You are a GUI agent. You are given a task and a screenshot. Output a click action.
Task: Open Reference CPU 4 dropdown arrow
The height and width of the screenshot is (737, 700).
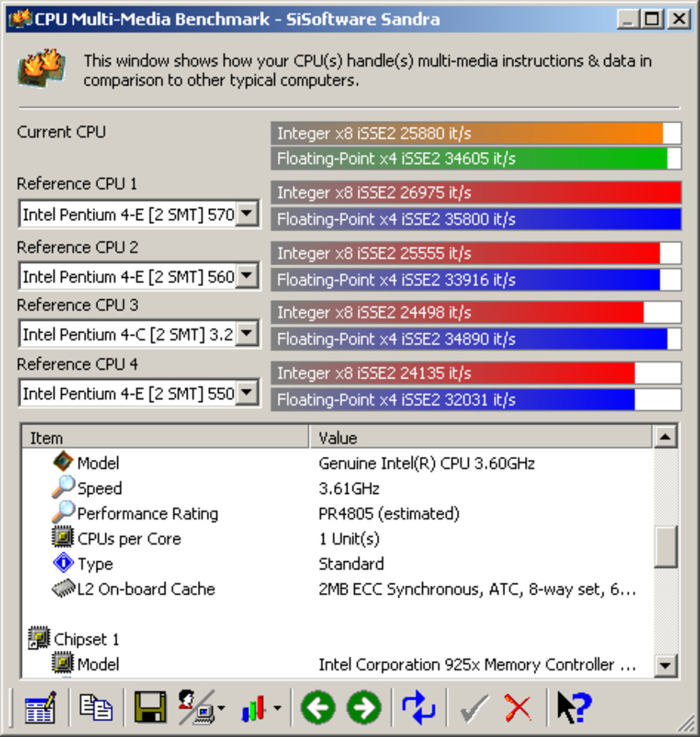tap(246, 392)
